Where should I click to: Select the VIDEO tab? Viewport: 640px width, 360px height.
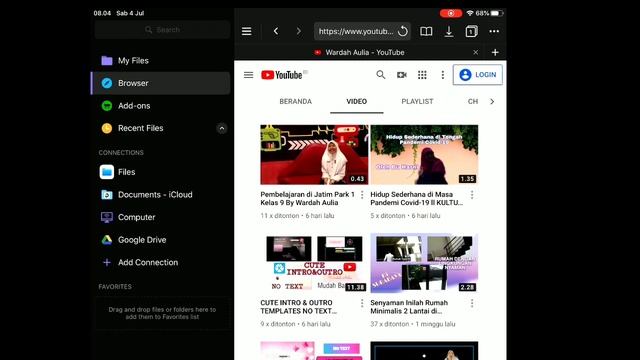357,102
